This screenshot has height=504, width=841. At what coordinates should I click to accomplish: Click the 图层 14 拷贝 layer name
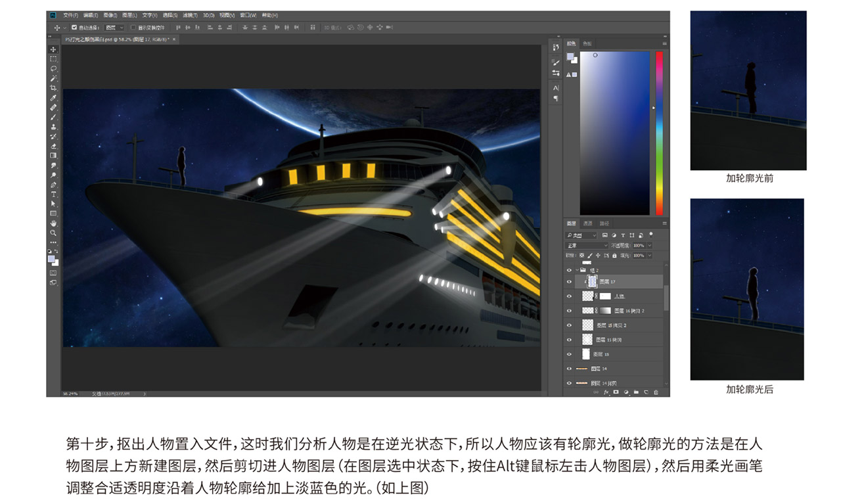[604, 383]
